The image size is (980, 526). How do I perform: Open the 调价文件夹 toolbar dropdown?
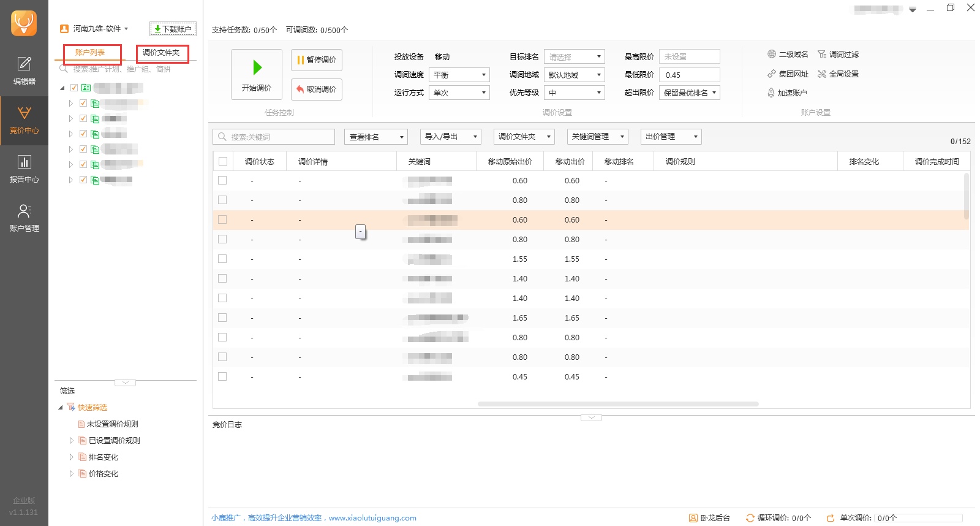click(524, 137)
